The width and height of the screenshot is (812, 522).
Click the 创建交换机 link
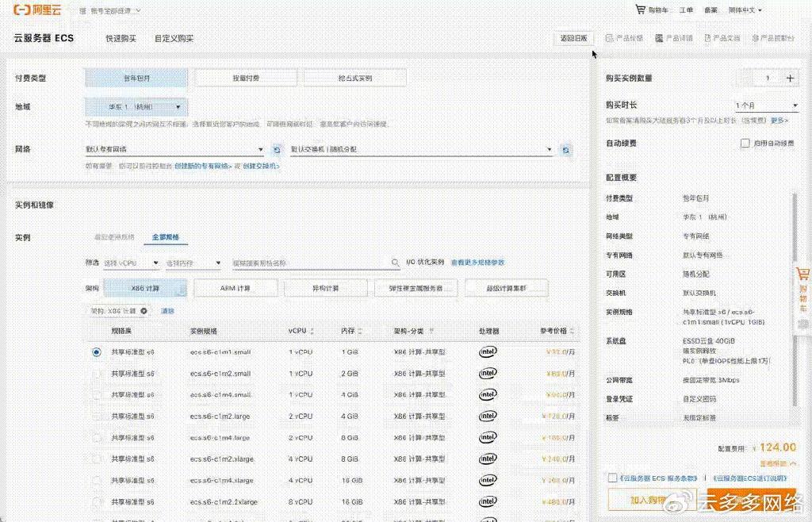pos(261,167)
